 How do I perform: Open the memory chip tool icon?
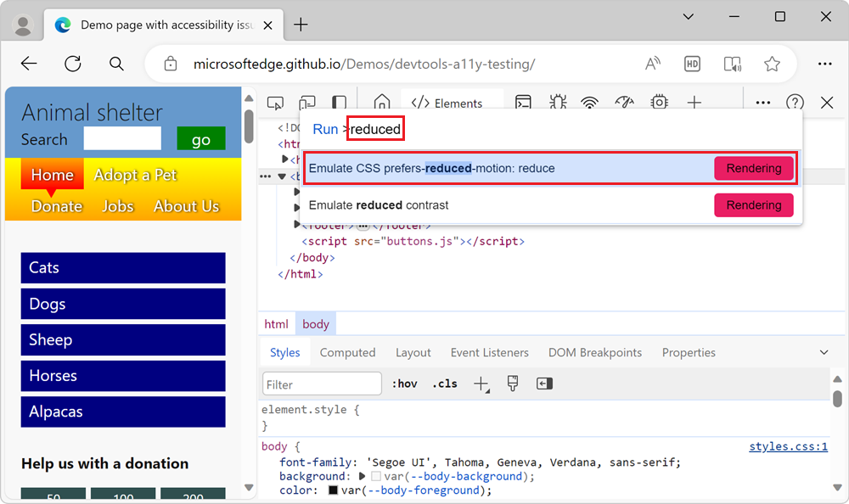(x=659, y=102)
